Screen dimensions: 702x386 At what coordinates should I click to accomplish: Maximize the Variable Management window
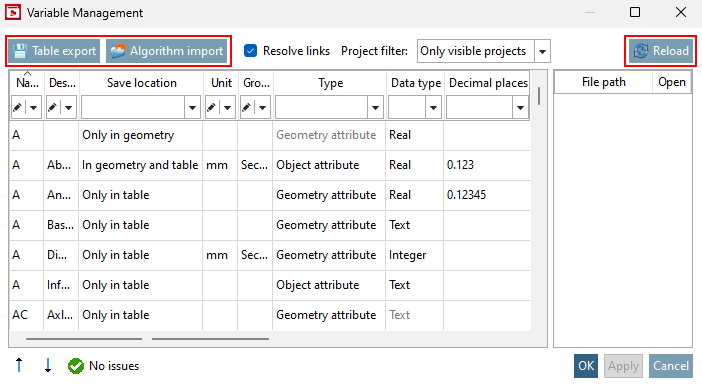point(635,12)
